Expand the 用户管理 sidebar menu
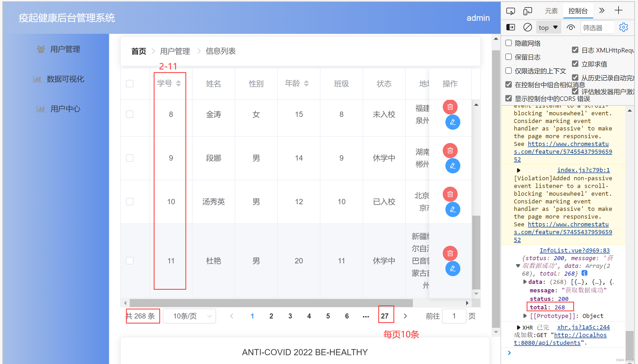Viewport: 638px width, 364px height. point(65,49)
